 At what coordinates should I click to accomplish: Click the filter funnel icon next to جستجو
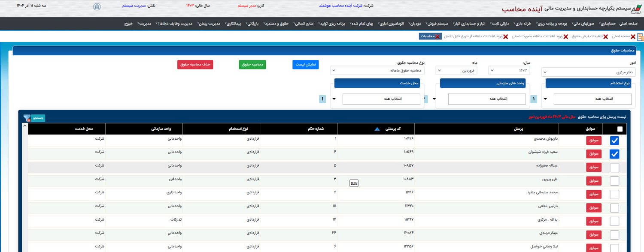click(x=27, y=118)
